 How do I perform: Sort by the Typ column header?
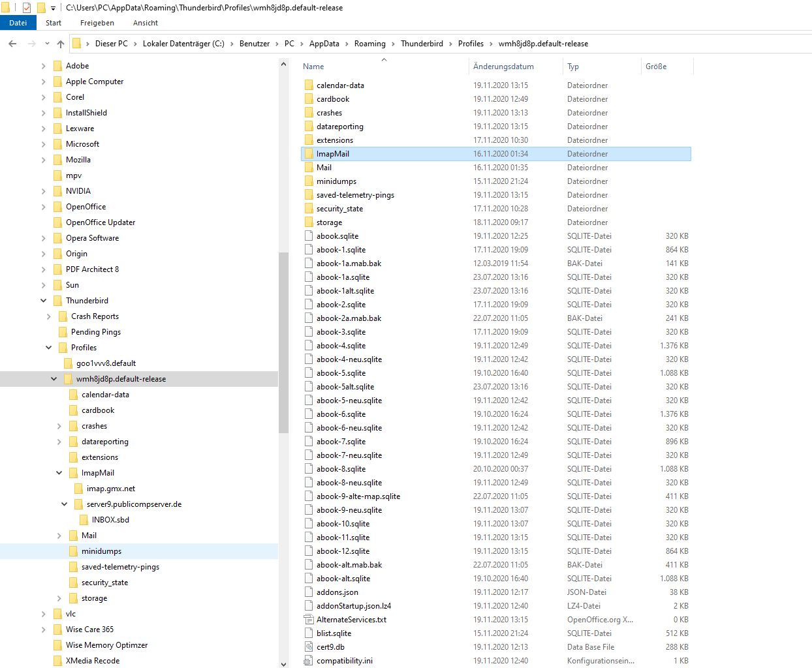(x=573, y=67)
